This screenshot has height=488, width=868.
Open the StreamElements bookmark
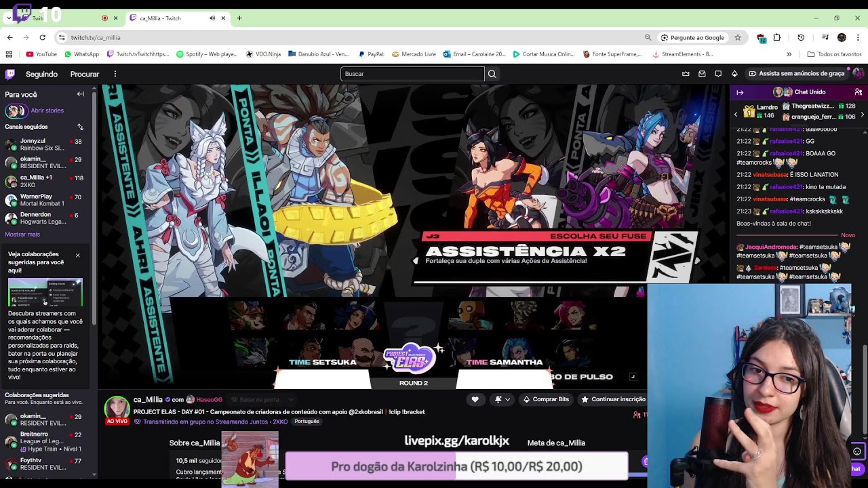(x=682, y=54)
